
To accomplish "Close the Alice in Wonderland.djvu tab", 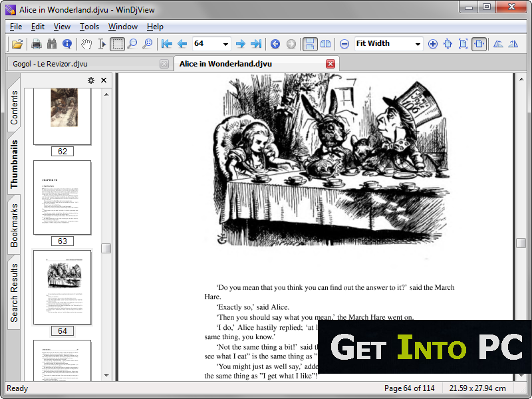I will (x=331, y=64).
